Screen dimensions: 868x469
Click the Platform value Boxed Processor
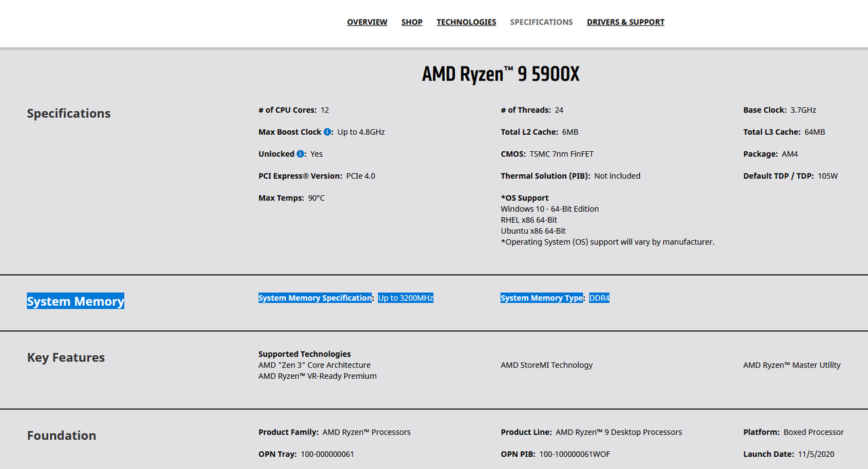(x=814, y=432)
